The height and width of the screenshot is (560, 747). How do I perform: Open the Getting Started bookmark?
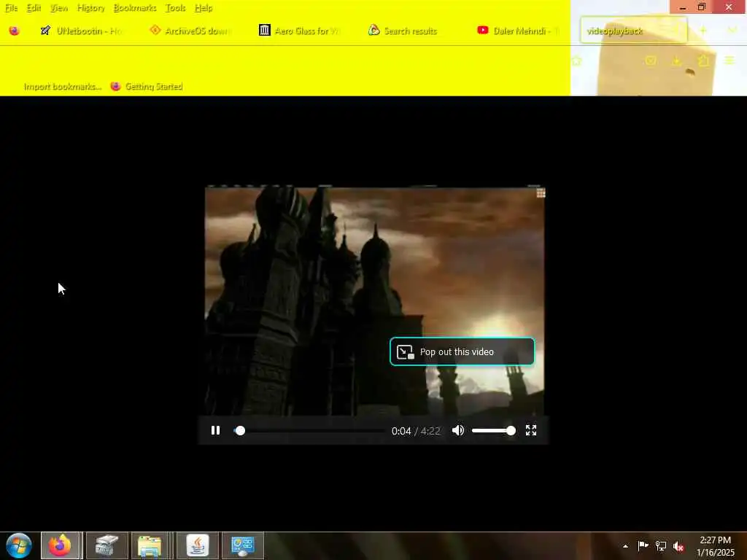[x=147, y=86]
